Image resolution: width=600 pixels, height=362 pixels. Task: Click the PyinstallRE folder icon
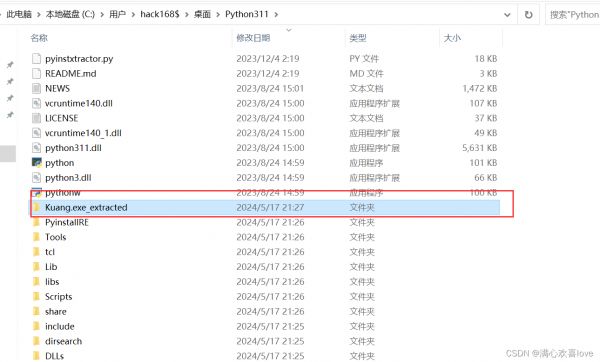click(x=36, y=222)
